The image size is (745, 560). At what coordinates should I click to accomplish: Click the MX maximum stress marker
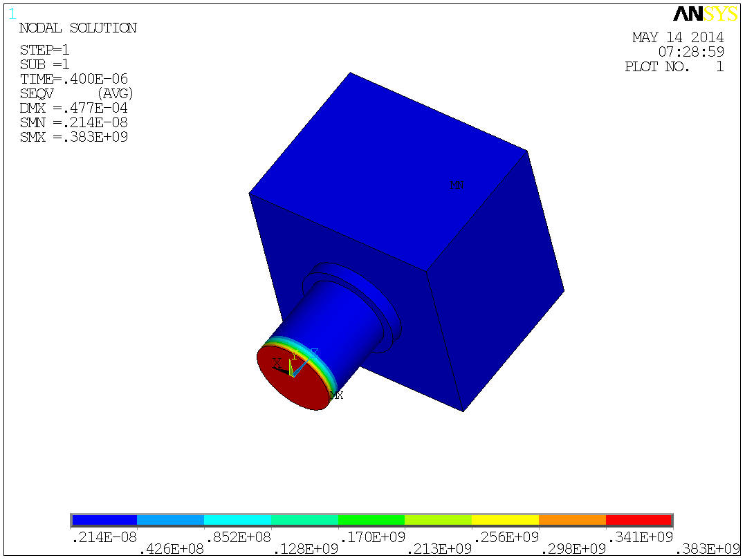[x=336, y=395]
